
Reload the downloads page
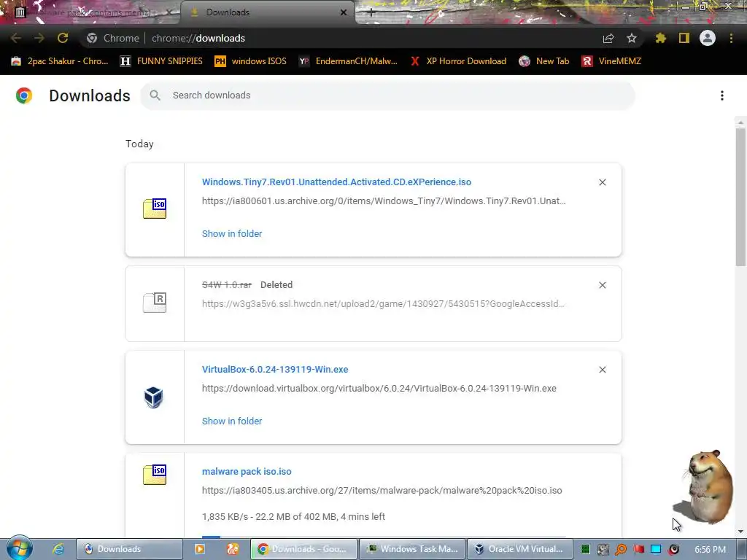point(63,38)
